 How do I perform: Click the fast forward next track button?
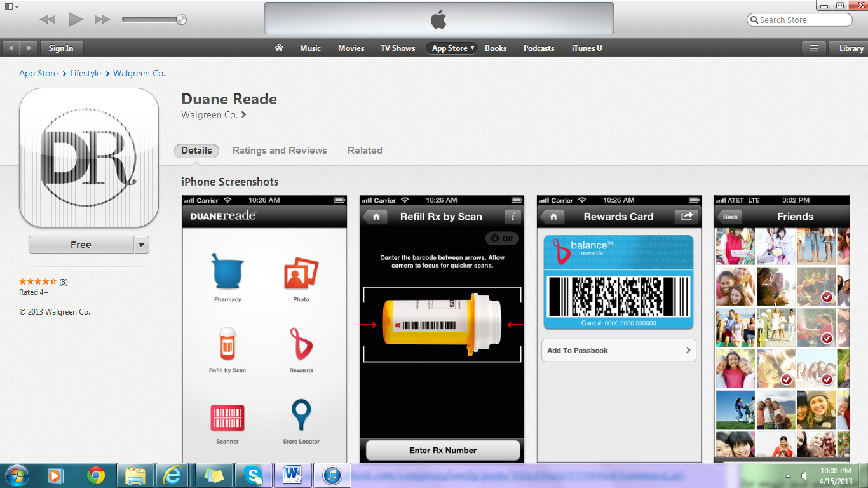pos(102,20)
